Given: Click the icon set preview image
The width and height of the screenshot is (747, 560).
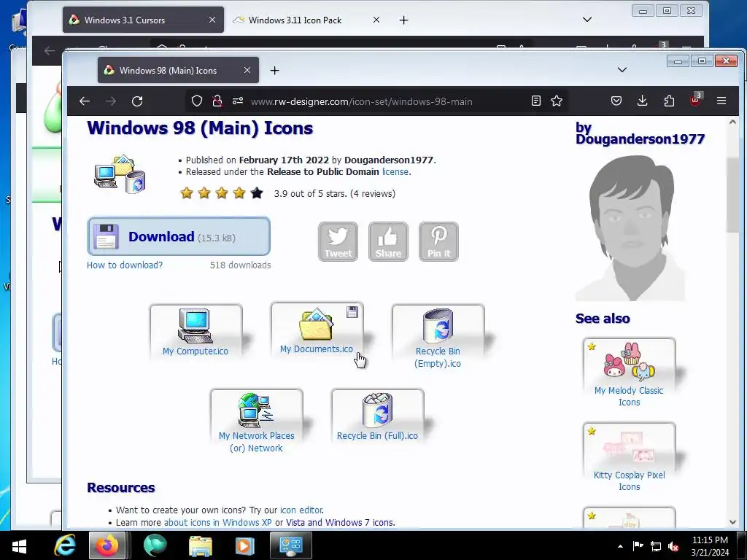Looking at the screenshot, I should pos(120,174).
